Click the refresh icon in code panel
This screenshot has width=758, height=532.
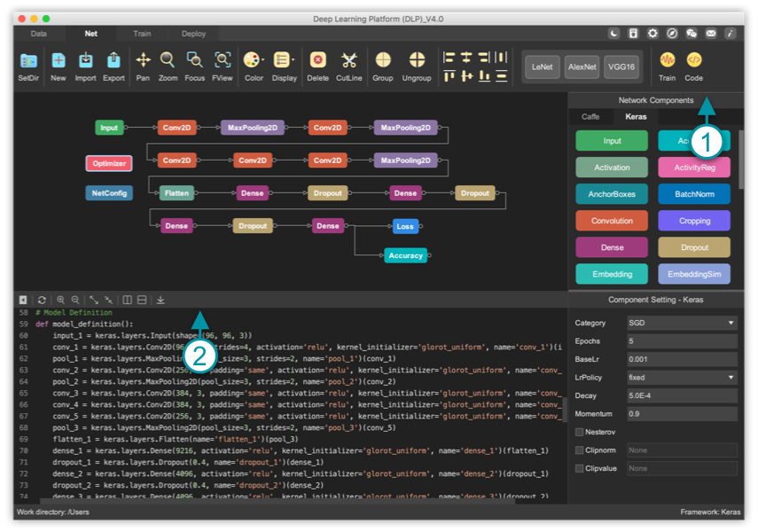[x=42, y=301]
